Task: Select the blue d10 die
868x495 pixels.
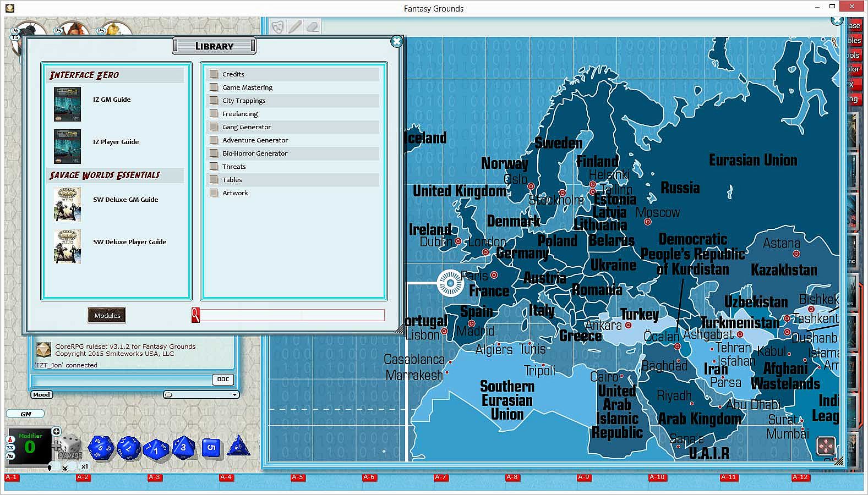Action: (156, 449)
